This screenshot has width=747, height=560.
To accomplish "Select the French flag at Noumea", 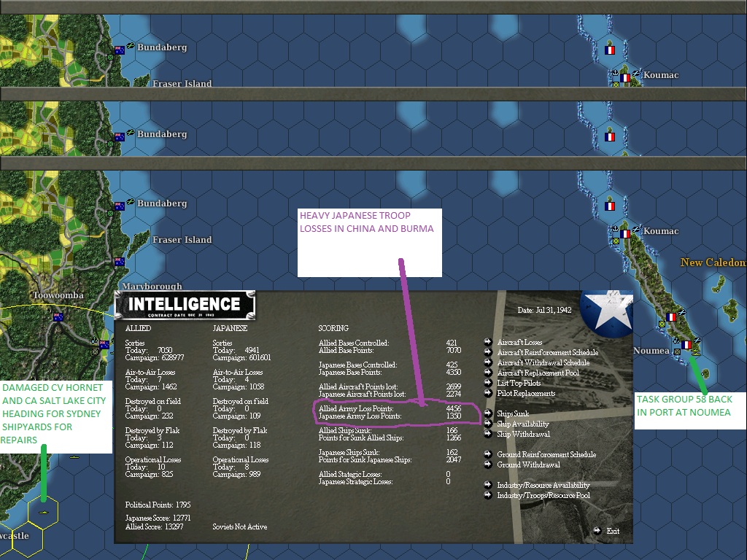I will coord(686,345).
